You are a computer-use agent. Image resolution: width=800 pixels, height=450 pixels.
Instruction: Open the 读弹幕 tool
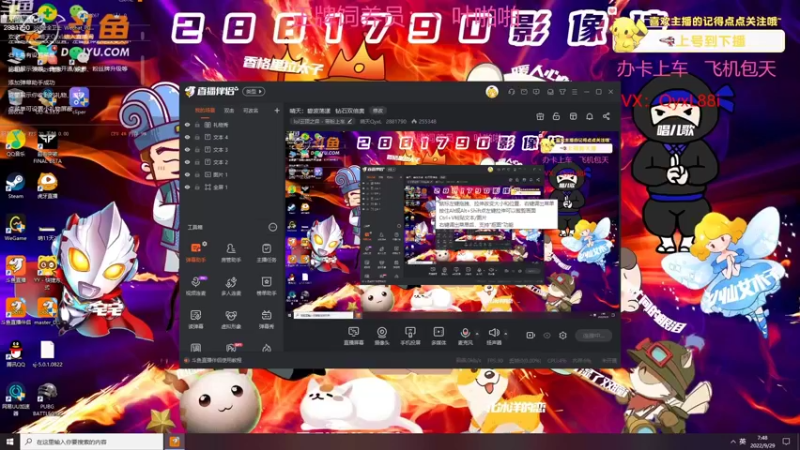195,319
